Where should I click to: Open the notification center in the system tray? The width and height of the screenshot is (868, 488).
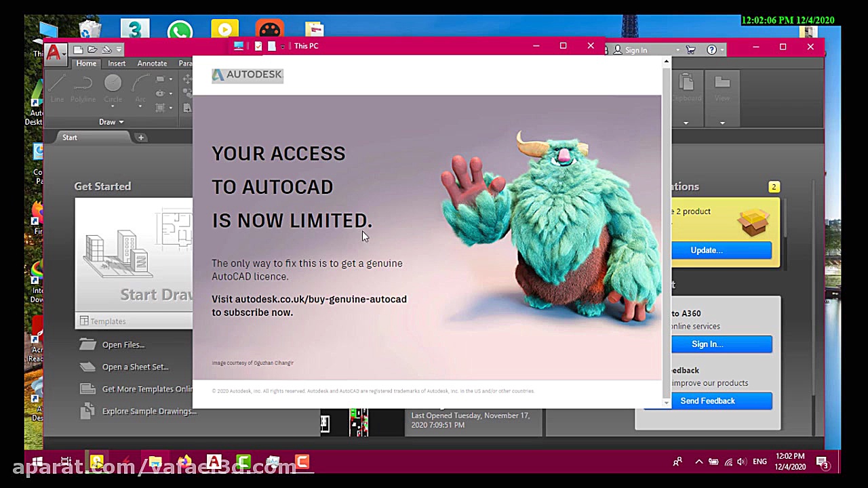823,462
